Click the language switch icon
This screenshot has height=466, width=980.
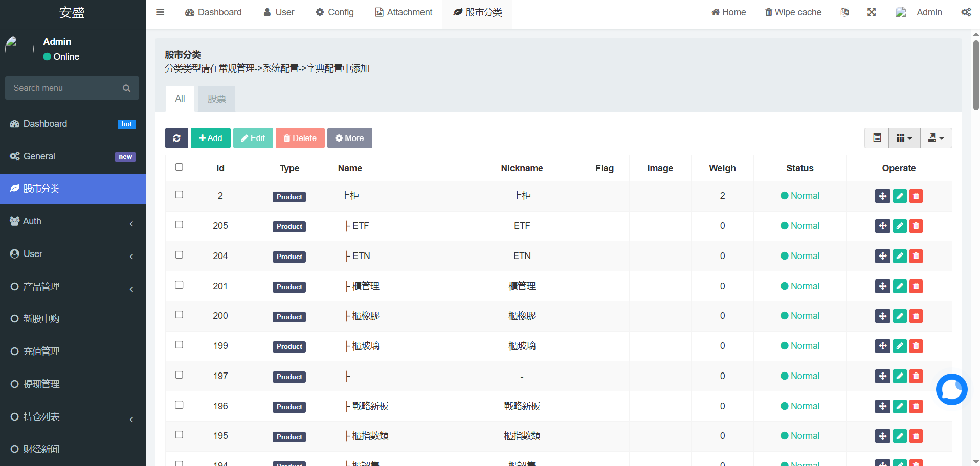tap(845, 12)
